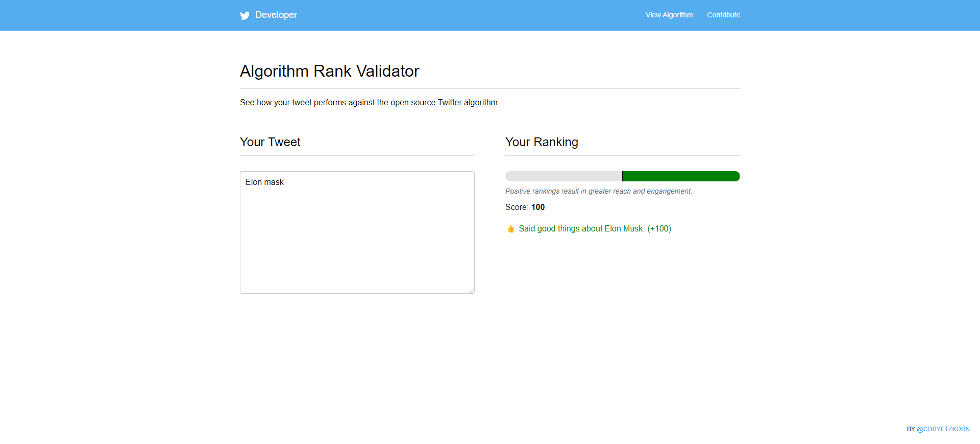The image size is (980, 444).
Task: Click the 'Elon mask' text in tweet box
Action: pos(264,182)
